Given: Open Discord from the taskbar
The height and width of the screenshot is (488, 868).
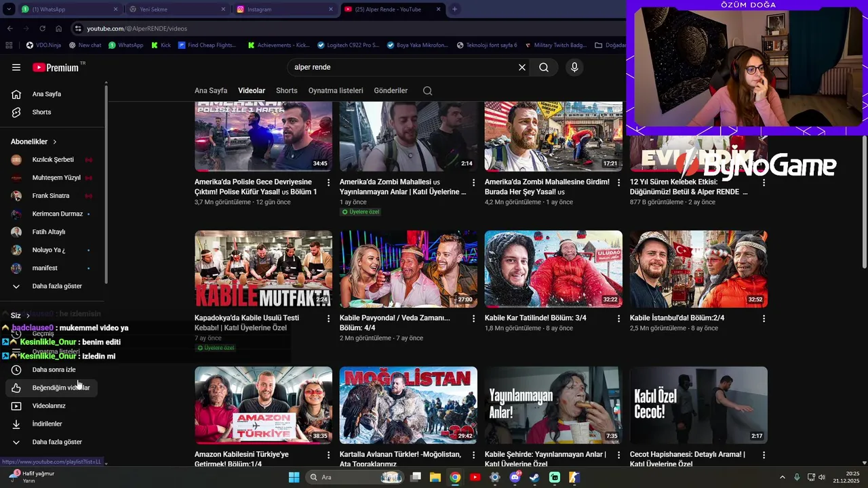Looking at the screenshot, I should (515, 477).
